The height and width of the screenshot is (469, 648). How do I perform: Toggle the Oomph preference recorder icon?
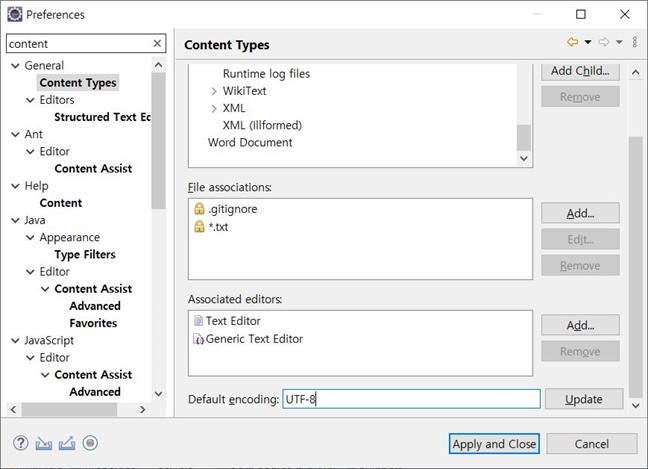click(90, 443)
